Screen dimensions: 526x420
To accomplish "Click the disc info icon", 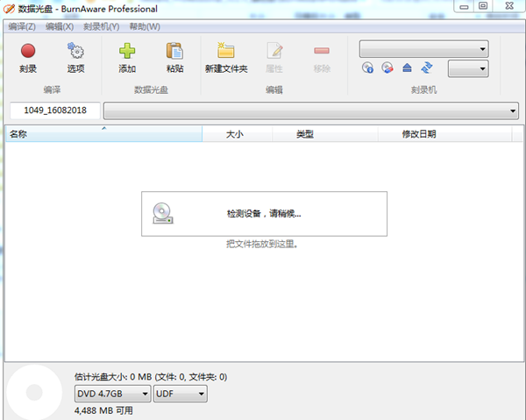I will tap(368, 68).
